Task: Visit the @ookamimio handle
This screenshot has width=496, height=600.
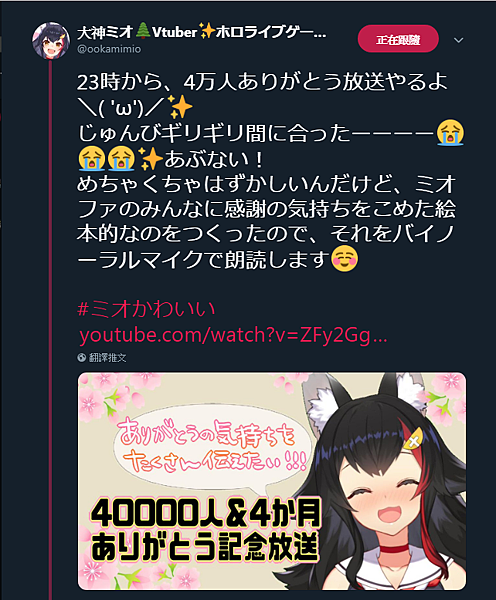Action: click(109, 49)
